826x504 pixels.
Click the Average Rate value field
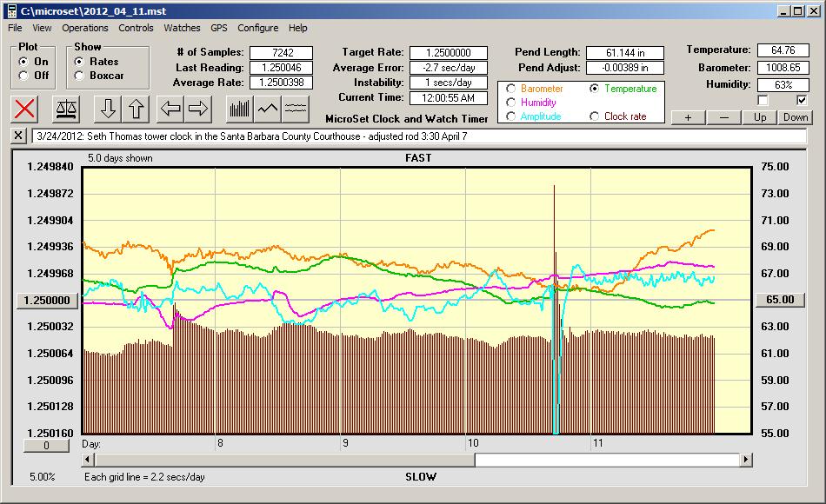(282, 83)
